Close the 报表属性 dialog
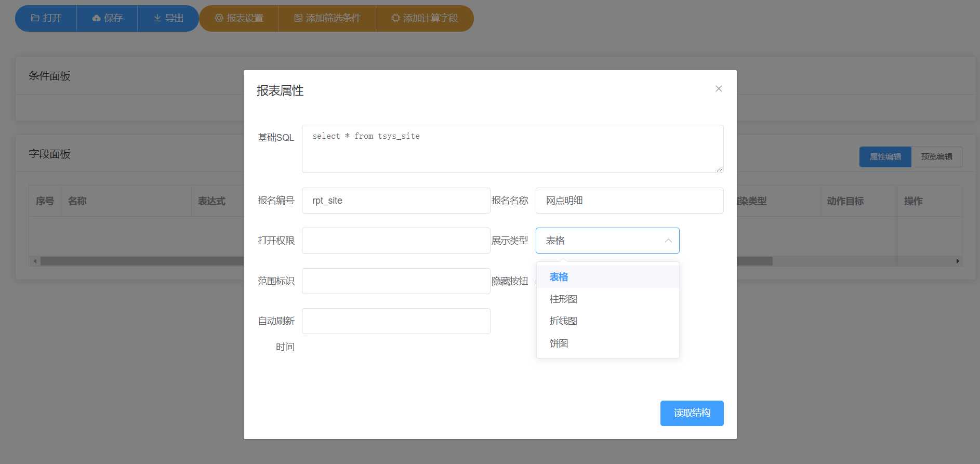This screenshot has width=980, height=464. [x=719, y=89]
